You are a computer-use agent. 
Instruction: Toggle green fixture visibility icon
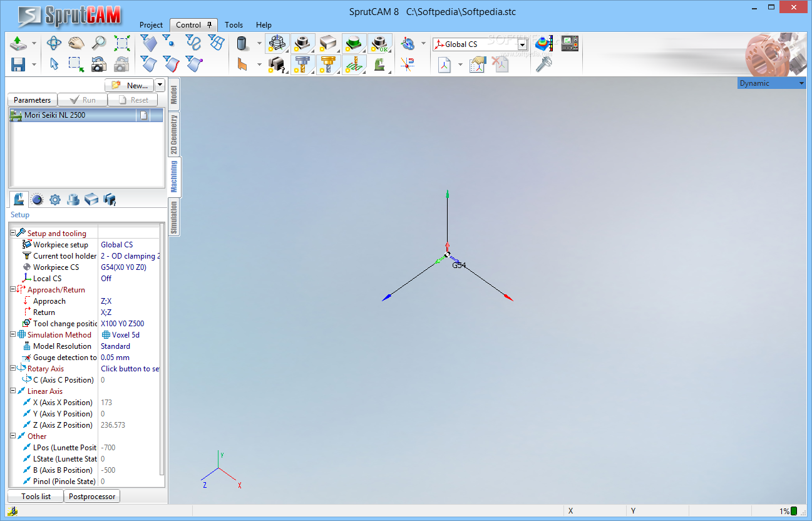click(354, 43)
